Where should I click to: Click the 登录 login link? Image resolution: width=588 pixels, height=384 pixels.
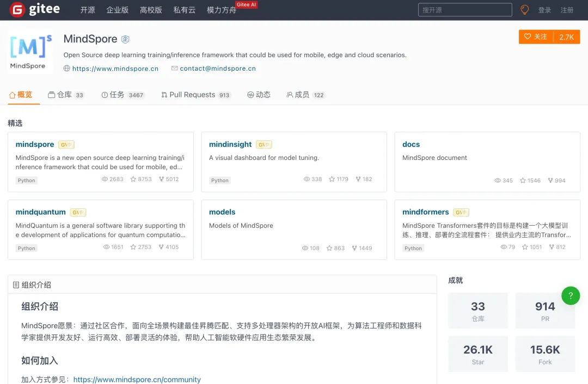pos(545,9)
